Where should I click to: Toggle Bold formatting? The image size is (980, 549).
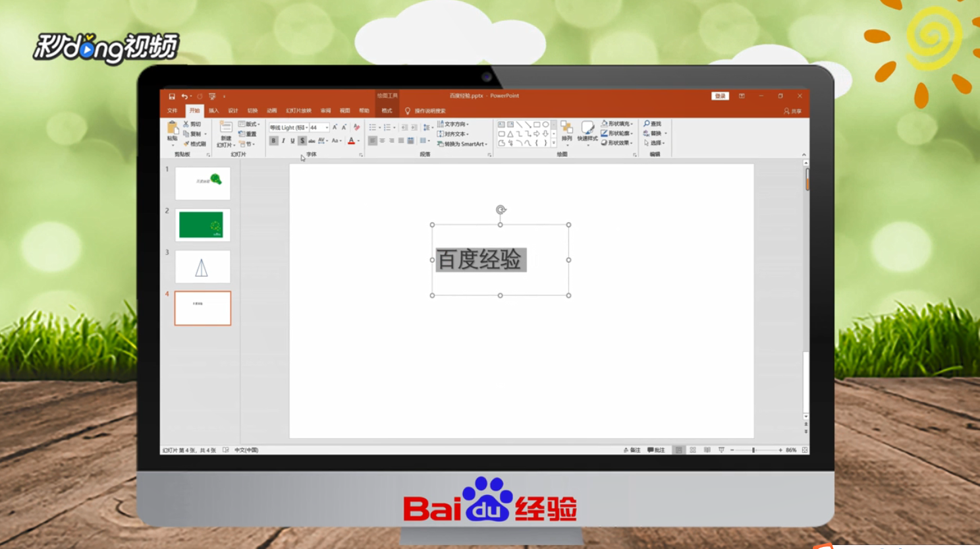point(273,141)
